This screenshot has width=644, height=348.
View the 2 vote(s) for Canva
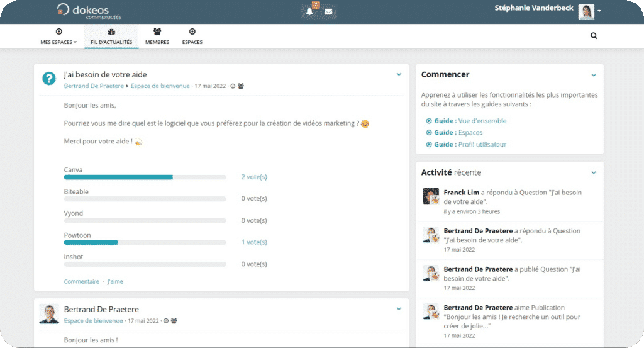254,177
